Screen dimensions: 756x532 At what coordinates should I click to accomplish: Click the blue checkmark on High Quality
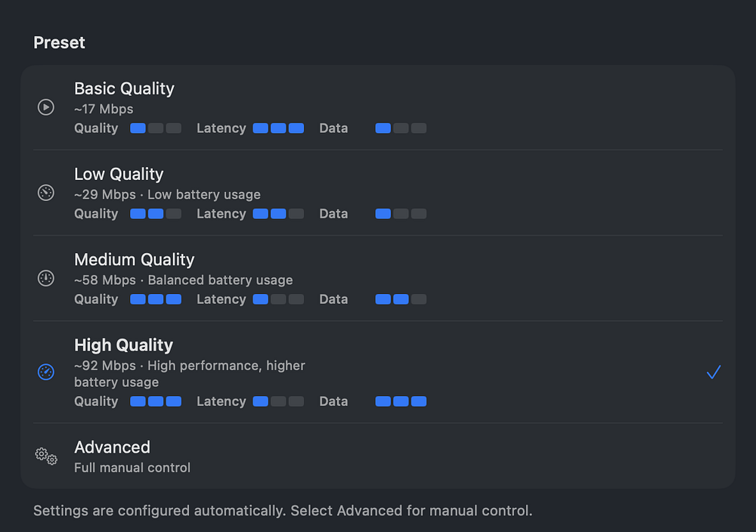[713, 372]
